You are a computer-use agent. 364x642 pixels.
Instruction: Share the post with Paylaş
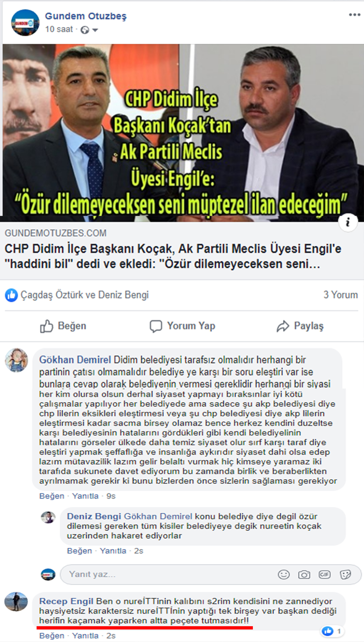[x=300, y=326]
